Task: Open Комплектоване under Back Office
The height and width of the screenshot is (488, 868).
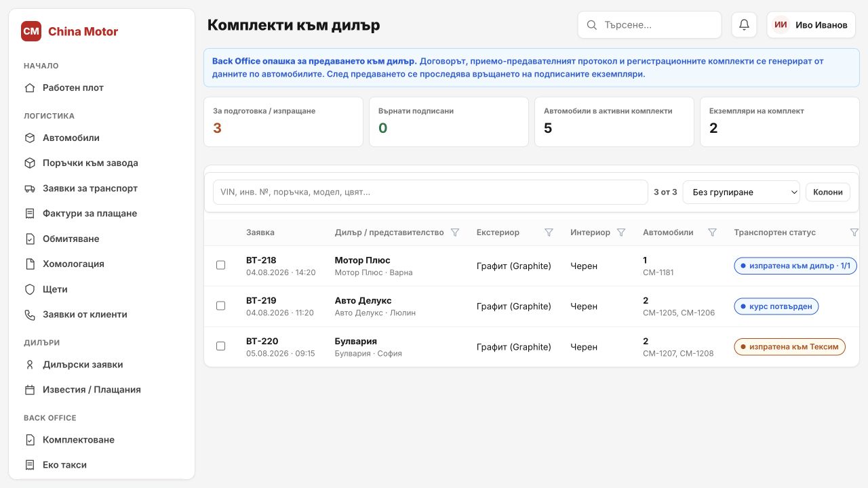Action: [102, 440]
